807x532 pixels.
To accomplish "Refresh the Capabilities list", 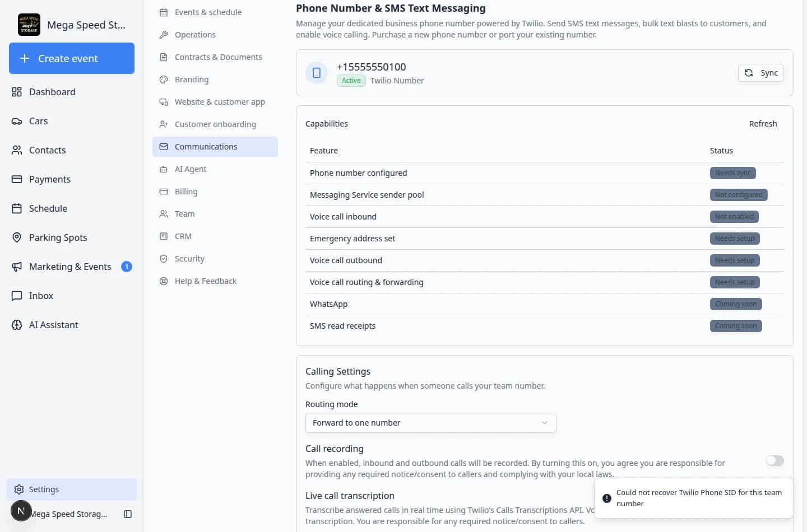I will [x=763, y=124].
